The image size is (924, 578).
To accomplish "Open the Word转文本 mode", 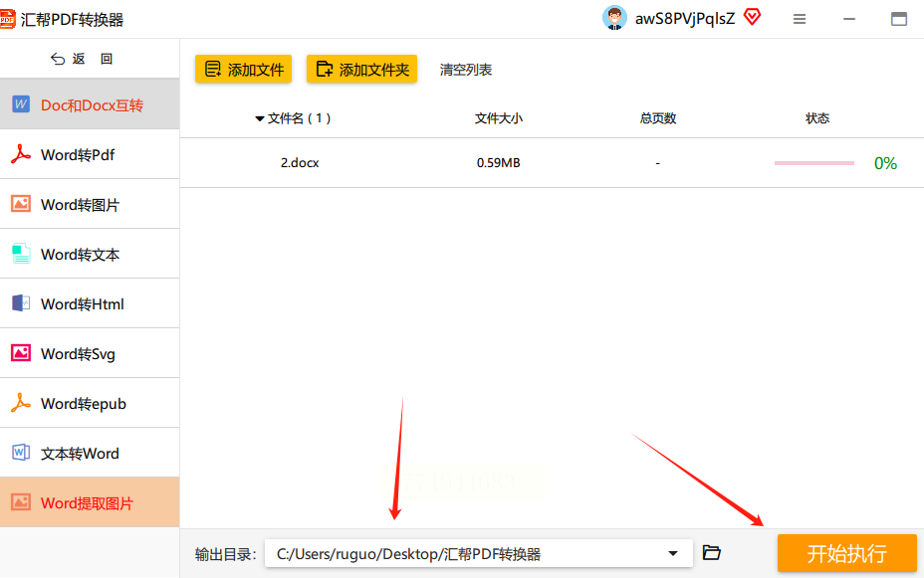I will (x=90, y=254).
